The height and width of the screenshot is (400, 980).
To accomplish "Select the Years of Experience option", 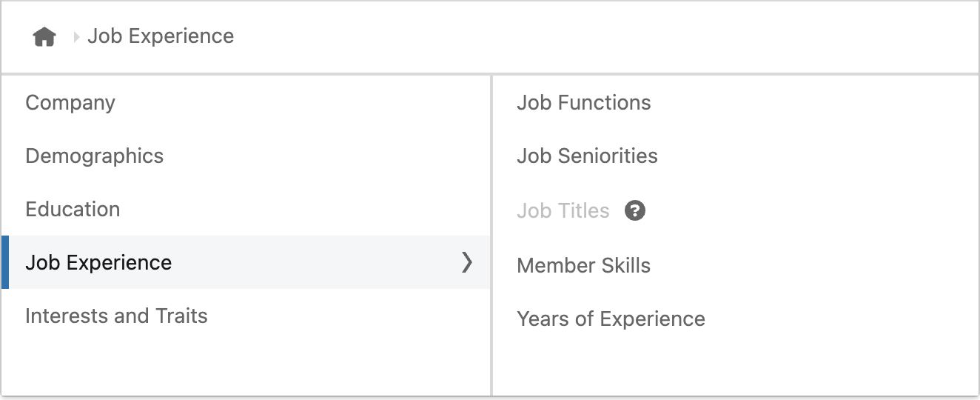I will pos(611,319).
